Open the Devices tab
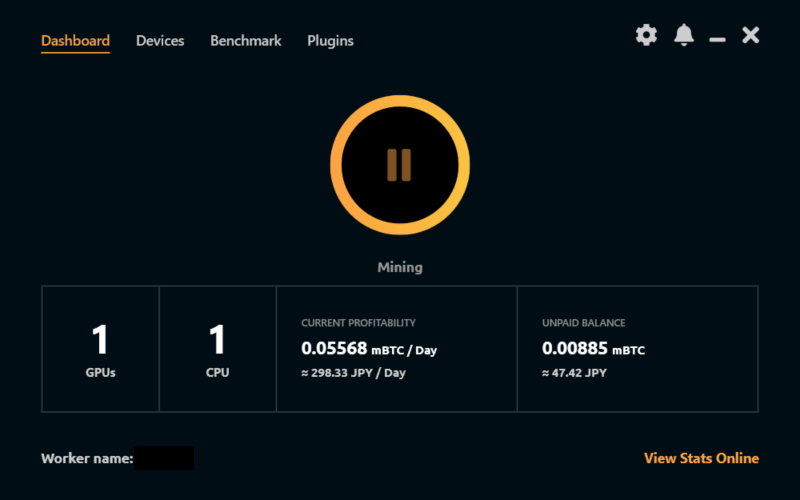Viewport: 800px width, 500px height. (160, 41)
